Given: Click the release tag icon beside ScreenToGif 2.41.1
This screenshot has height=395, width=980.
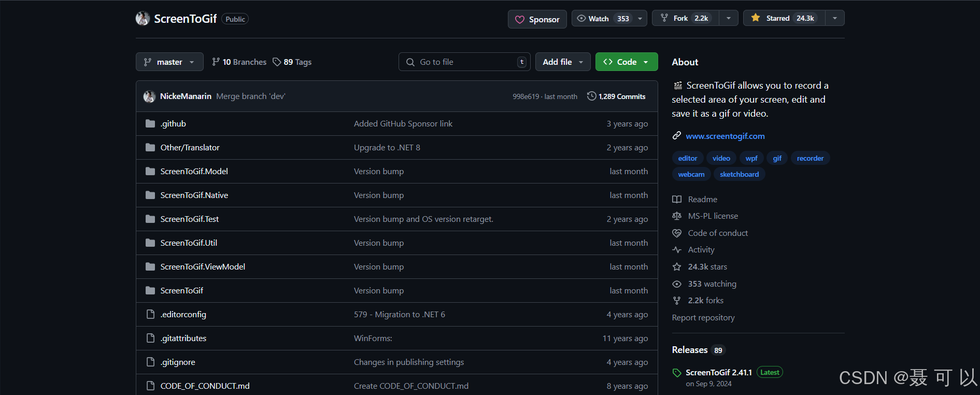Looking at the screenshot, I should click(x=677, y=373).
